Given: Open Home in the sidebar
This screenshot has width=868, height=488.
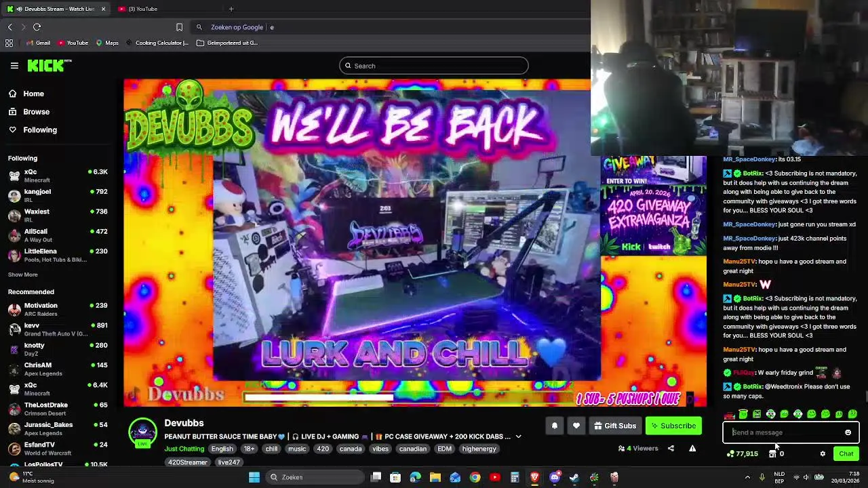Looking at the screenshot, I should (x=27, y=94).
